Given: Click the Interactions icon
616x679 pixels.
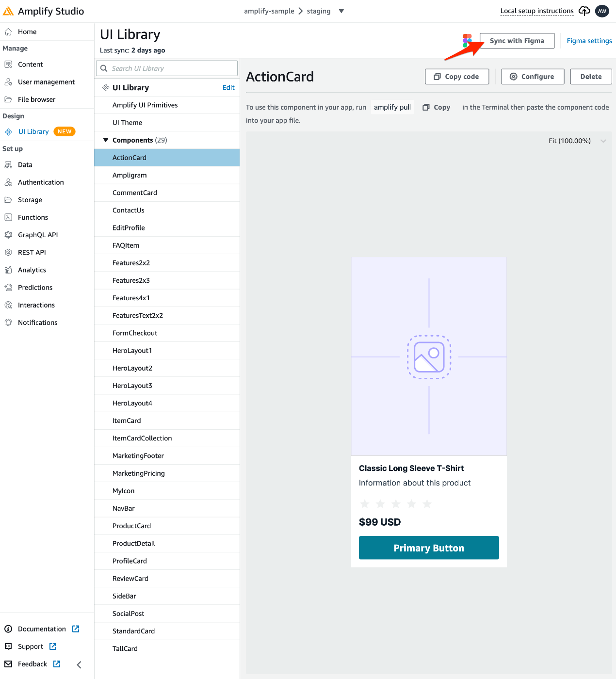Looking at the screenshot, I should [8, 305].
